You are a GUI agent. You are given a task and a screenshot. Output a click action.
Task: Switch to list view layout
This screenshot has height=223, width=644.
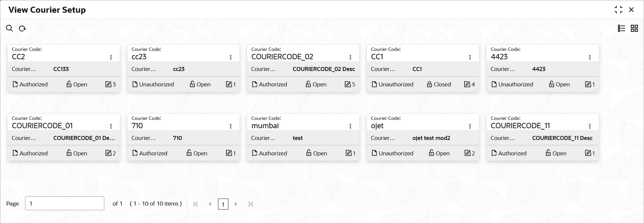point(622,28)
